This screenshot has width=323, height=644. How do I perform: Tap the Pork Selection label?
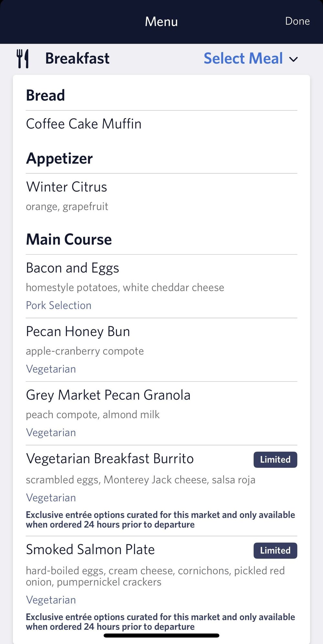[58, 305]
